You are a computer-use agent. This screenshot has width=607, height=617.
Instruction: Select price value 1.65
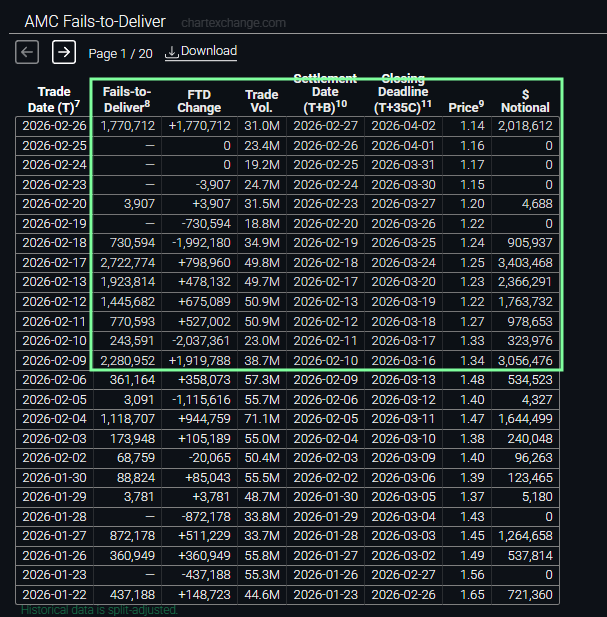point(472,595)
